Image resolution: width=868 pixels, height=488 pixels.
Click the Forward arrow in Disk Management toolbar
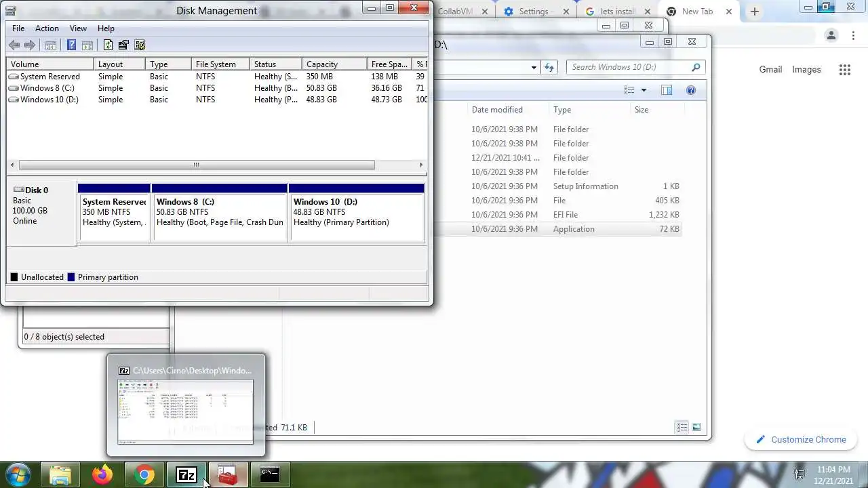30,45
